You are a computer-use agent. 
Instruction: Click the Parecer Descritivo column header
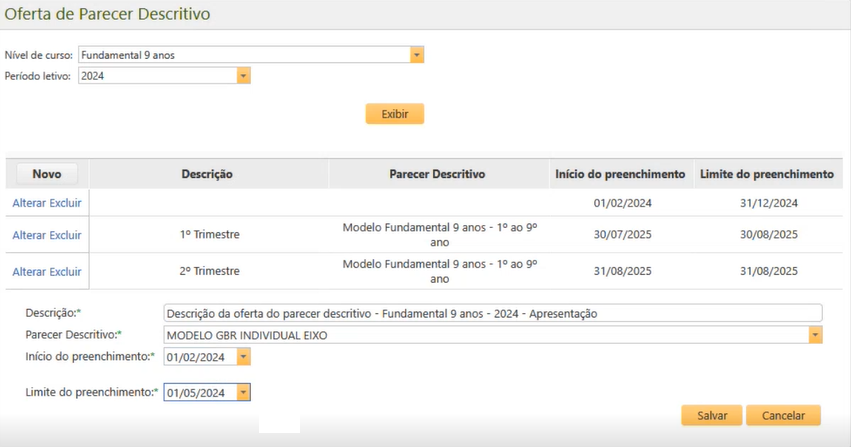(x=437, y=174)
